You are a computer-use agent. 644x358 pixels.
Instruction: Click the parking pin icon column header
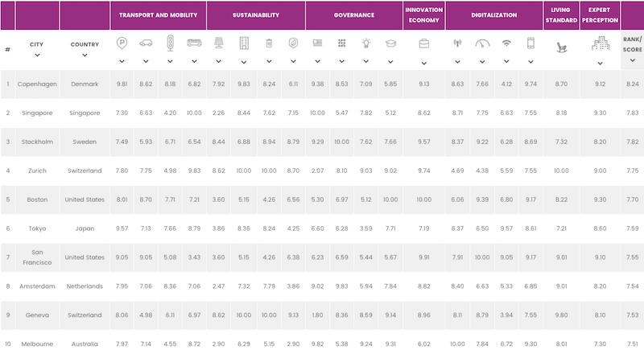[122, 44]
